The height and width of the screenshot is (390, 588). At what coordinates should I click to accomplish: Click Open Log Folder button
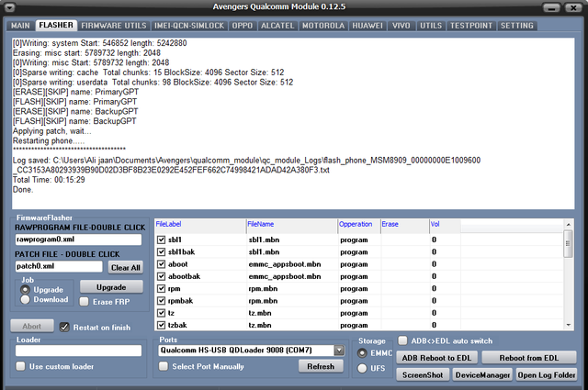547,375
